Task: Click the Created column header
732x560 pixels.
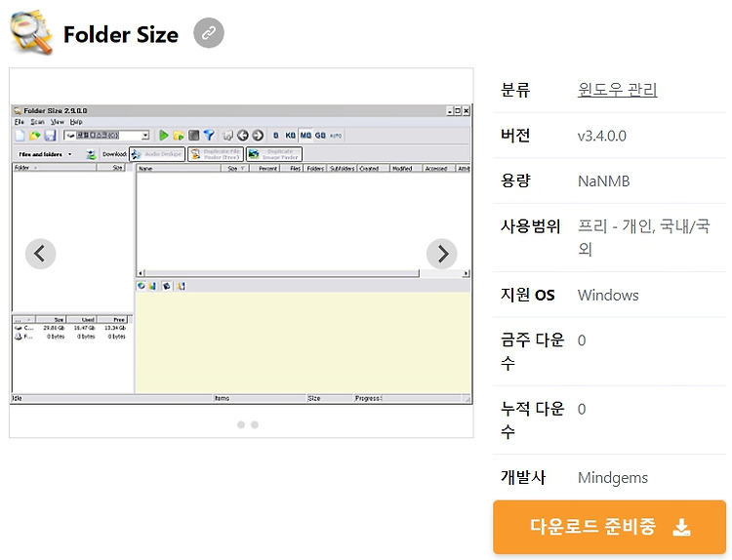Action: coord(374,169)
